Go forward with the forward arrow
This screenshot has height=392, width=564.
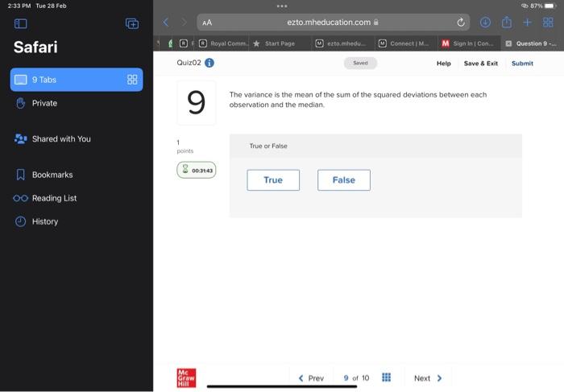[185, 23]
